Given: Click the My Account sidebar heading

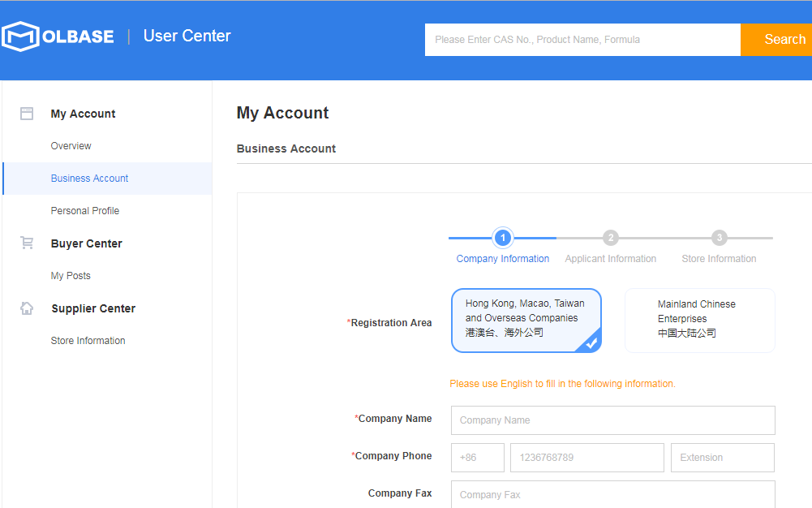Looking at the screenshot, I should click(83, 114).
